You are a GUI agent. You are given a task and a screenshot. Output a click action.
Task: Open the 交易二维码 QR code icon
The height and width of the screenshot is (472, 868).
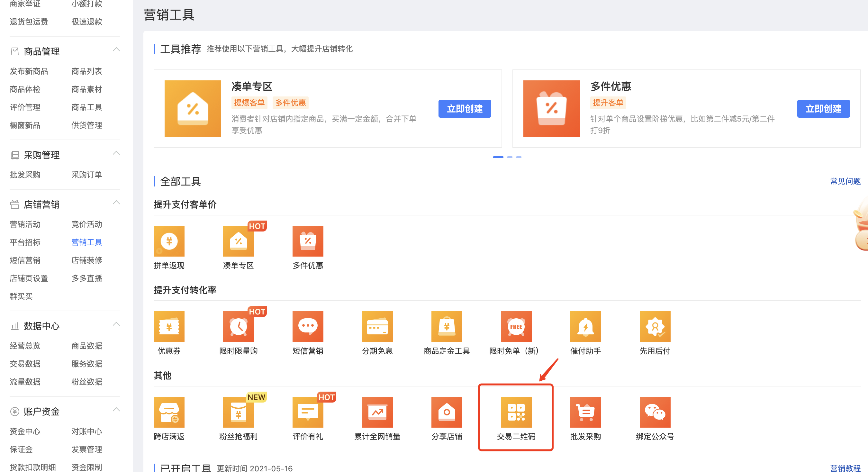(516, 412)
